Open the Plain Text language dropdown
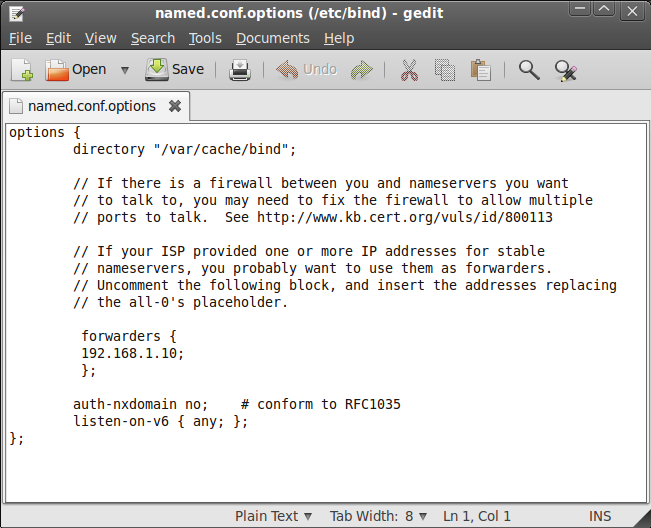This screenshot has width=651, height=528. (273, 516)
